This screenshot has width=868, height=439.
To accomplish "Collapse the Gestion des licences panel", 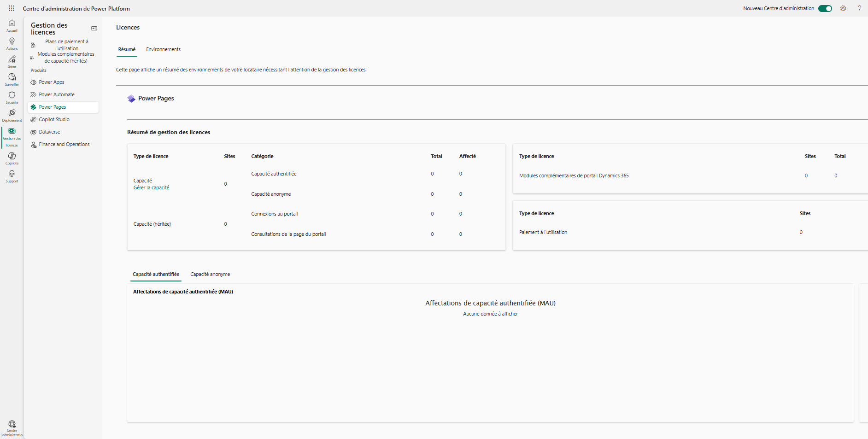I will pos(94,29).
